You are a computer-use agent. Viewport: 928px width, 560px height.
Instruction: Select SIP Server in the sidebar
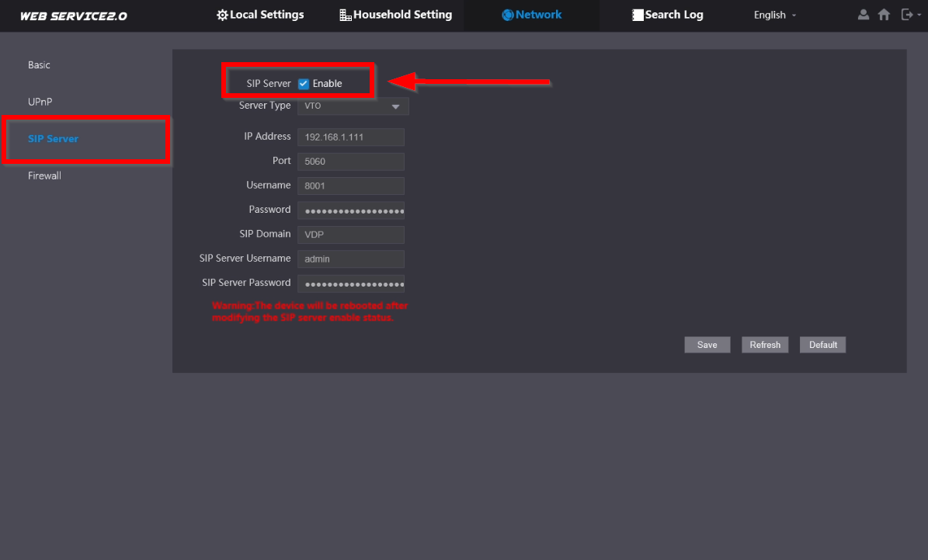pyautogui.click(x=54, y=138)
